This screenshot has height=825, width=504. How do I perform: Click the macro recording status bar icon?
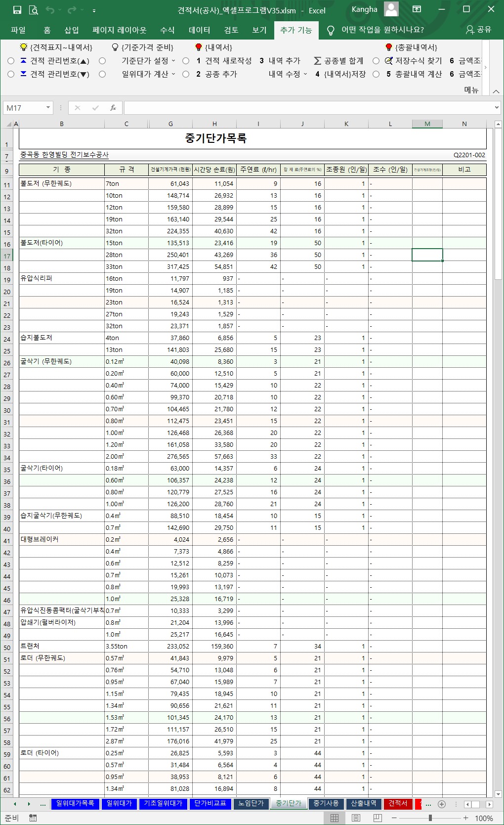click(x=33, y=818)
